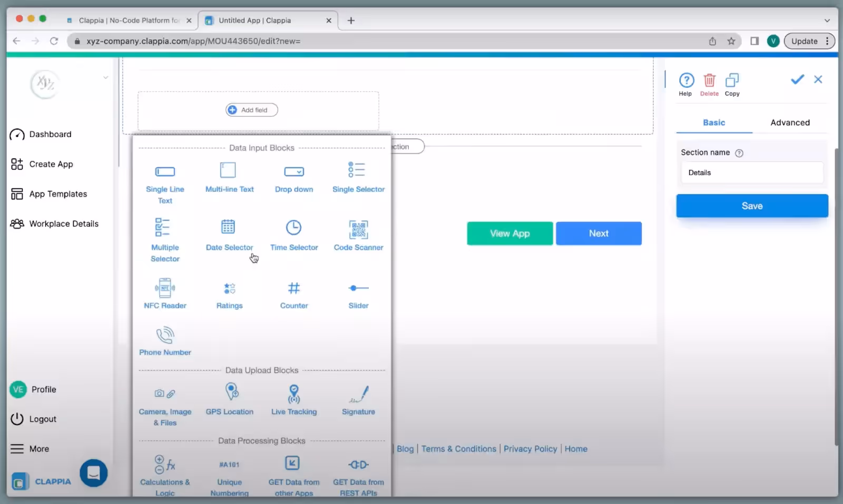Select Camera, Image & Files block
843x504 pixels.
(165, 408)
